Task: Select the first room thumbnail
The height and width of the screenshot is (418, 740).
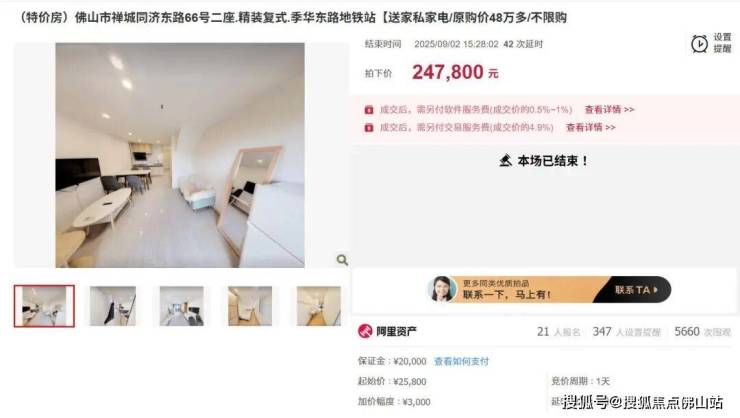Action: pyautogui.click(x=44, y=306)
